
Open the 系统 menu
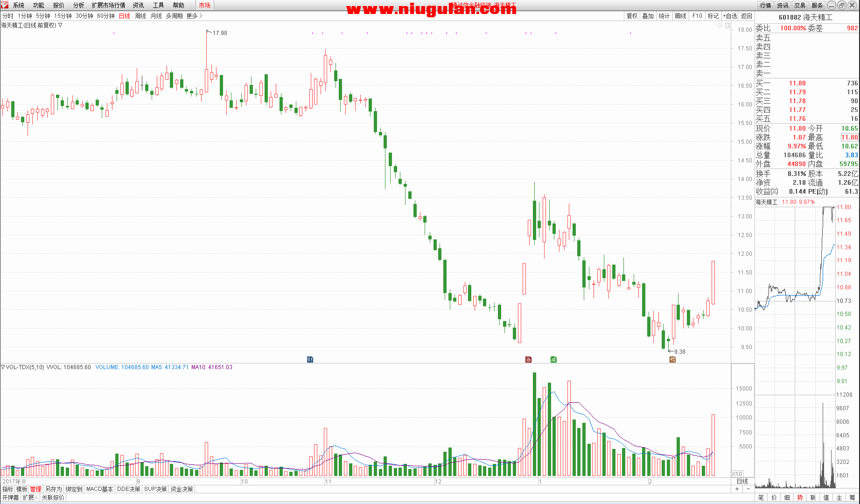click(19, 5)
